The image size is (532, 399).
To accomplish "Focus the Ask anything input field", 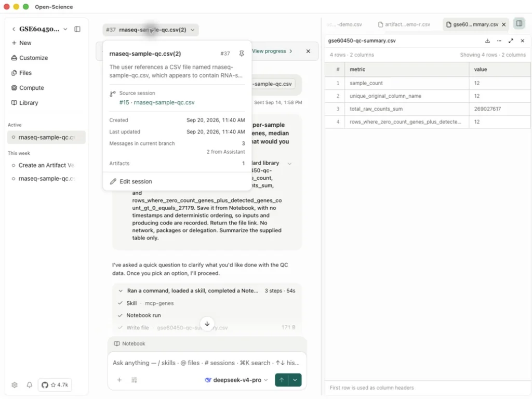I will pyautogui.click(x=206, y=363).
